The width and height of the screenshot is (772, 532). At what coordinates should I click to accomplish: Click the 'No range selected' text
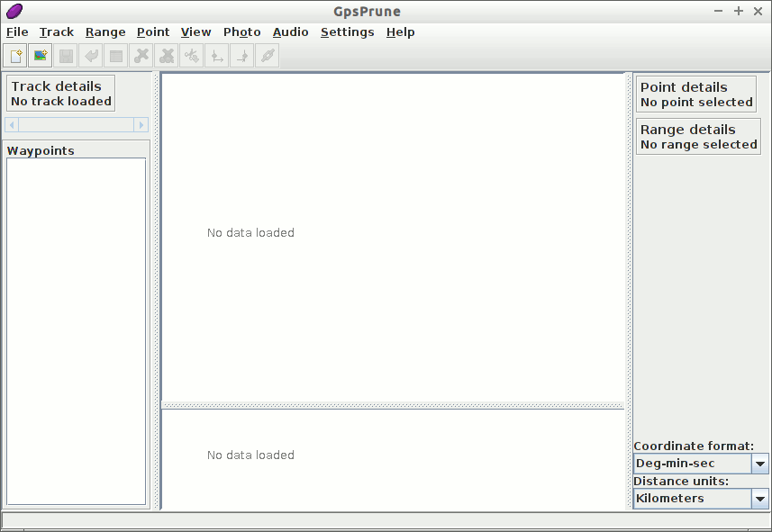699,145
